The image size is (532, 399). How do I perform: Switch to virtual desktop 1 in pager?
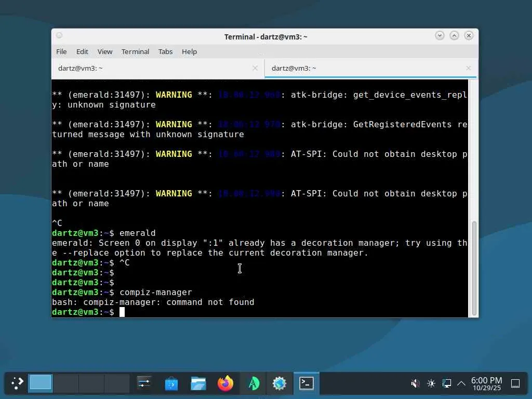point(41,383)
